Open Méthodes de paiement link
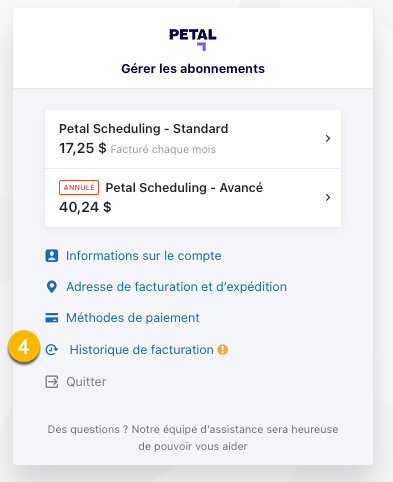This screenshot has width=393, height=482. (x=133, y=318)
